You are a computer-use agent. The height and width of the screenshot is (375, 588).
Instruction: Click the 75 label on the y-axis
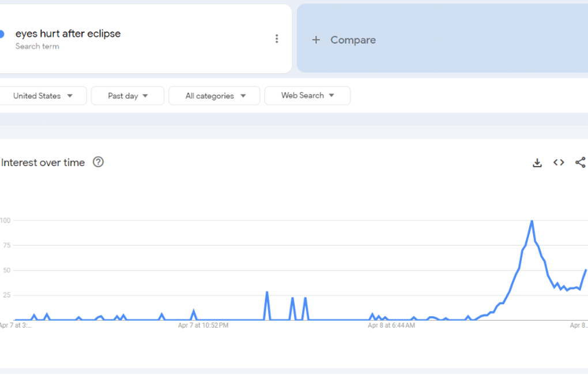6,245
